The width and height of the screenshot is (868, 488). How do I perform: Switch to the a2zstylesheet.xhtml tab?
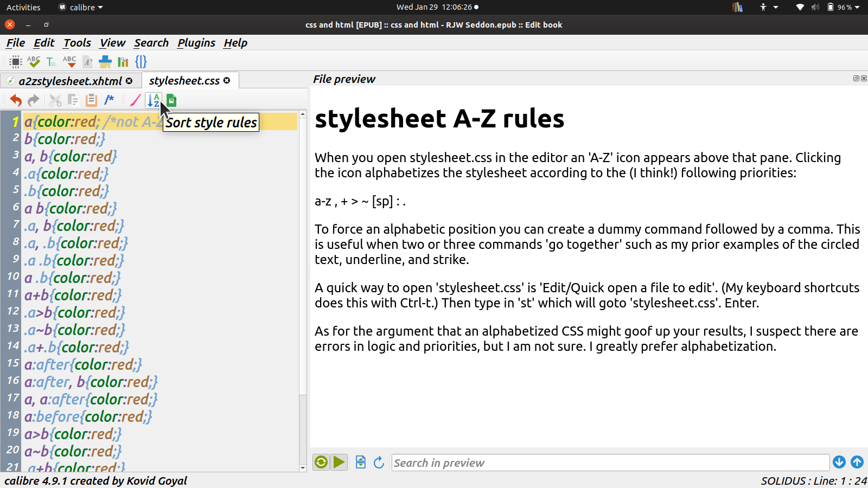tap(70, 81)
